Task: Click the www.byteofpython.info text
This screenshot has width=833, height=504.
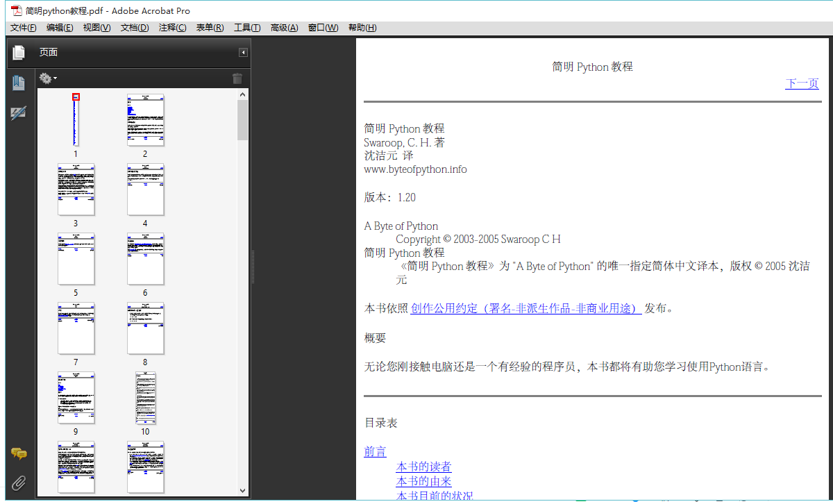Action: click(x=415, y=169)
